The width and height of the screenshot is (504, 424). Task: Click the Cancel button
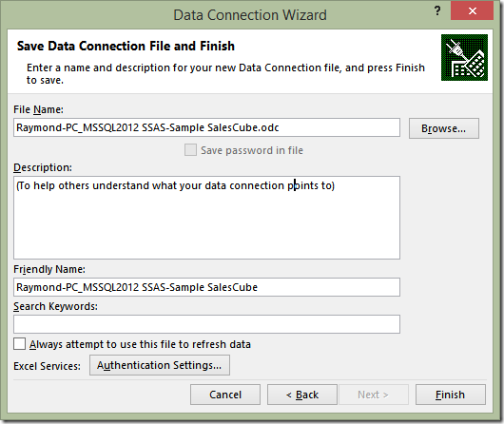tap(225, 395)
